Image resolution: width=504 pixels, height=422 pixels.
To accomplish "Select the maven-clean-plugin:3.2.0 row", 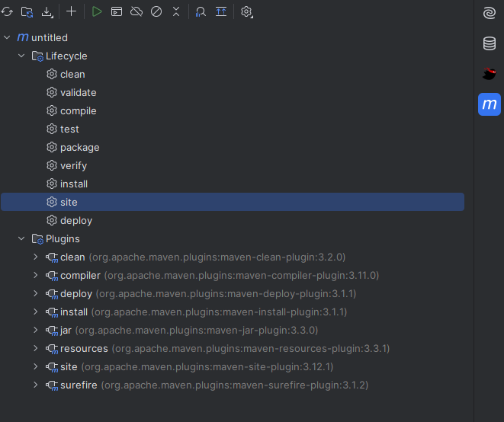I will [x=233, y=257].
